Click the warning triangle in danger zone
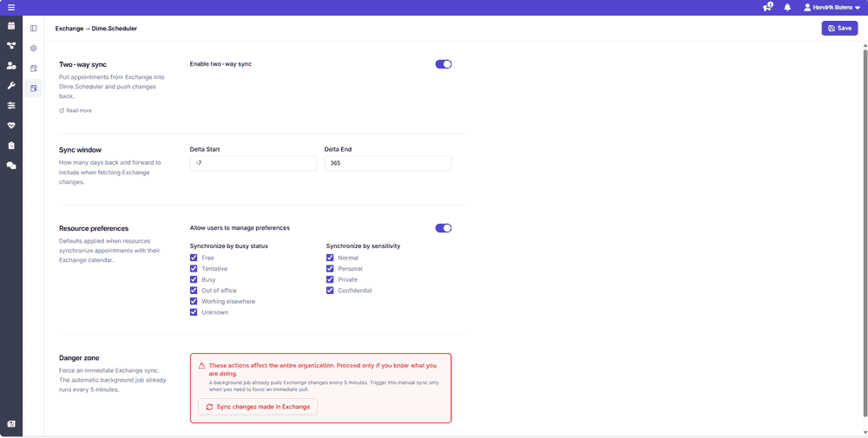868x438 pixels. click(x=202, y=365)
